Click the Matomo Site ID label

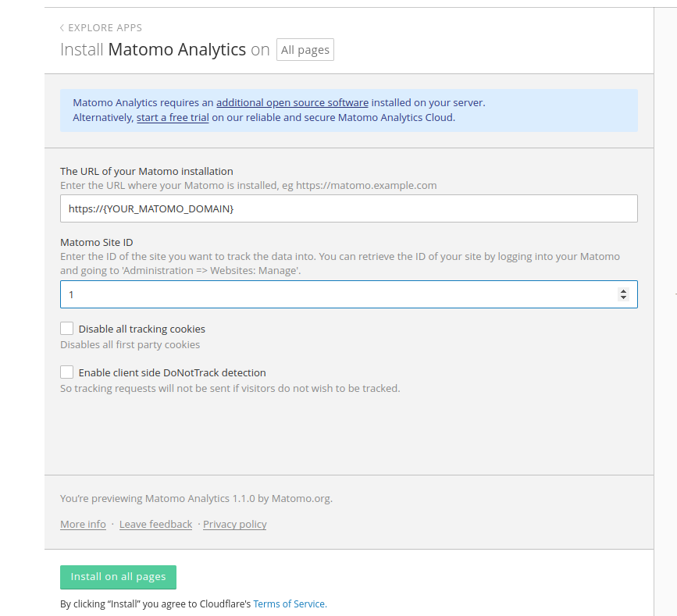click(102, 242)
